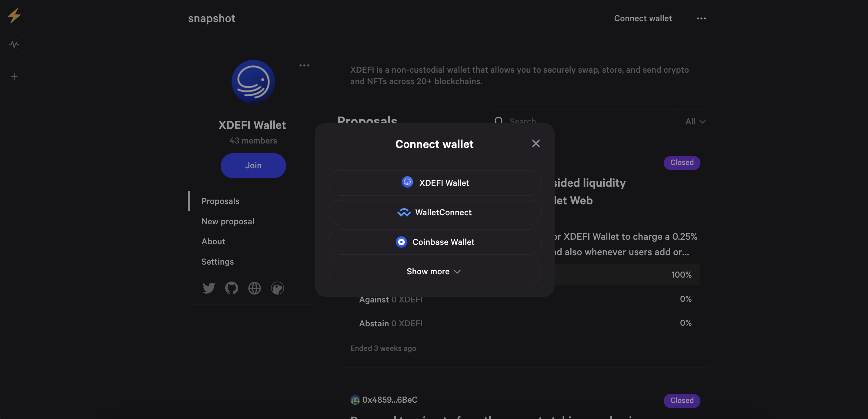Click the Ended 3 weeks ago text
This screenshot has height=419, width=868.
[383, 348]
